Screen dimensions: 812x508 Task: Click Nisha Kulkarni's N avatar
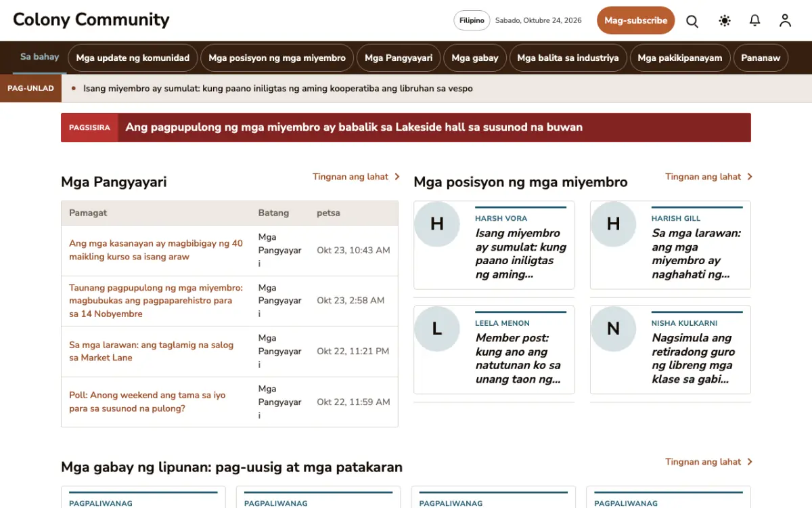coord(614,329)
